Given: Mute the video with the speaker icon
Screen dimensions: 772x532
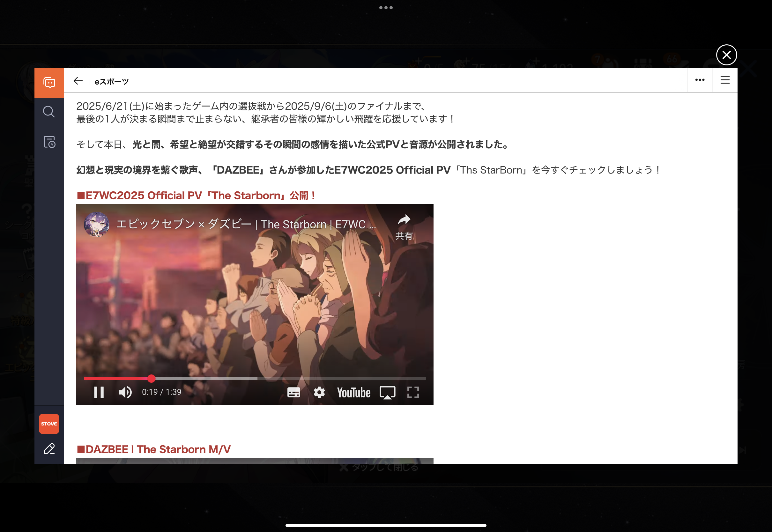Looking at the screenshot, I should (125, 392).
